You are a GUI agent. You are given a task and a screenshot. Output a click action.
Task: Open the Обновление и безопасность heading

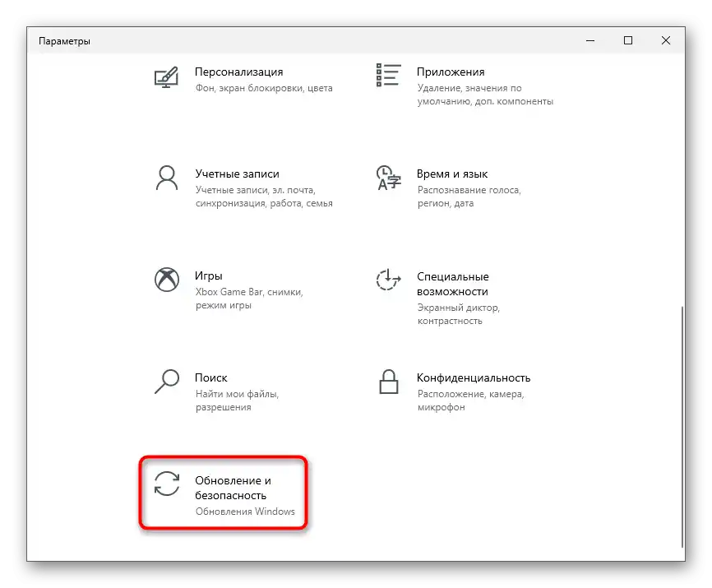click(x=233, y=488)
